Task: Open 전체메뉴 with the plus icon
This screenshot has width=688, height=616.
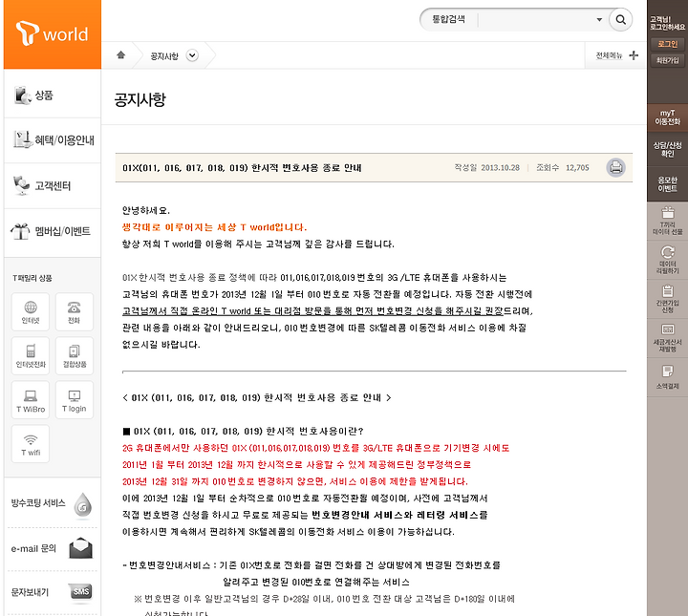Action: 634,55
